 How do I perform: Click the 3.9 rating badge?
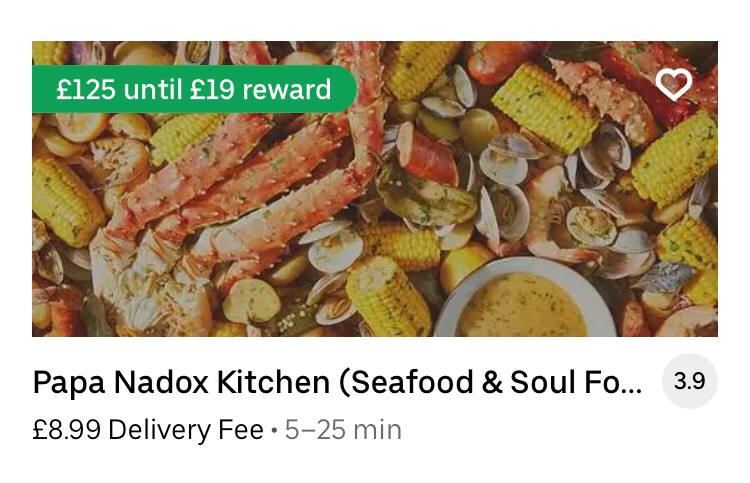coord(689,381)
